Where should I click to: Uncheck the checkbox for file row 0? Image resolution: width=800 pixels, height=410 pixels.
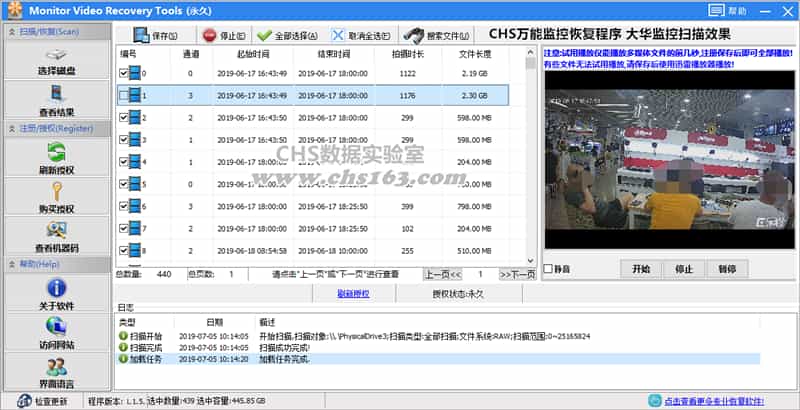123,73
